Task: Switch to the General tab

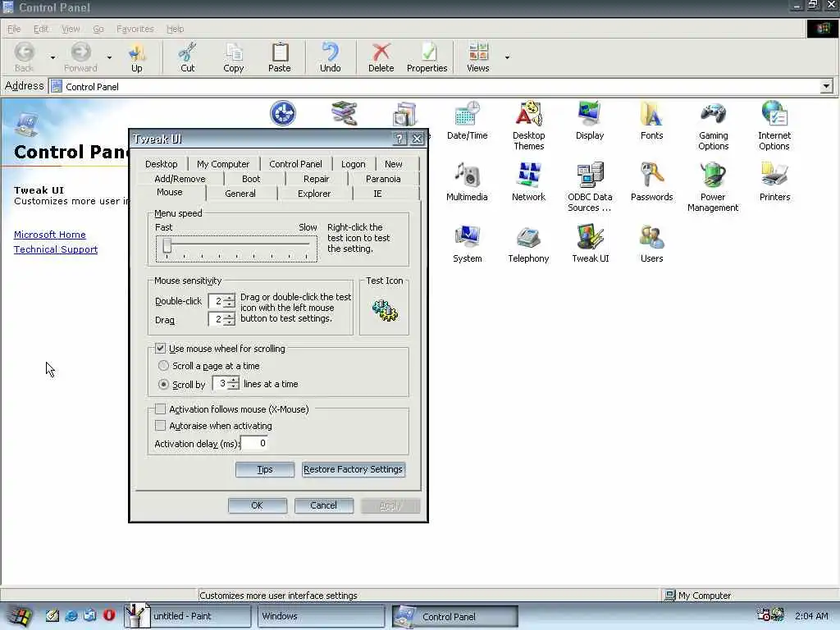Action: point(240,194)
